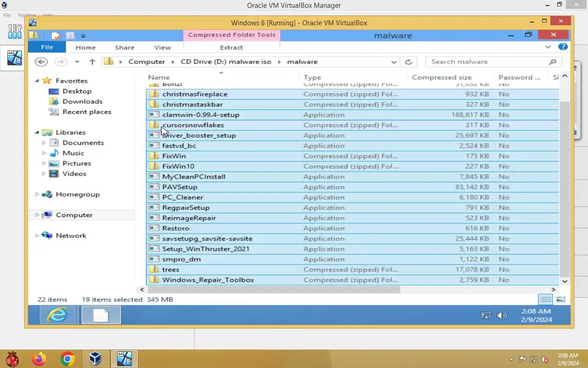Select Downloads under Favorites
The height and width of the screenshot is (368, 588).
pos(82,101)
